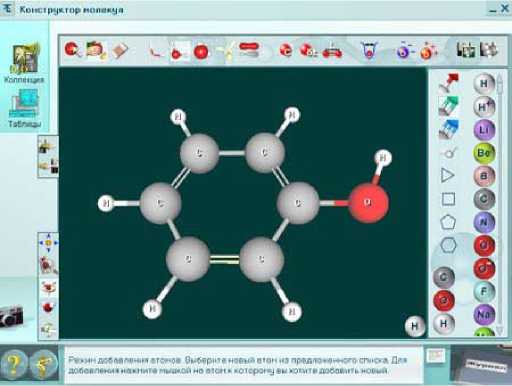Select the Lithium (Li) atom sphere
Image resolution: width=512 pixels, height=386 pixels.
pyautogui.click(x=484, y=130)
